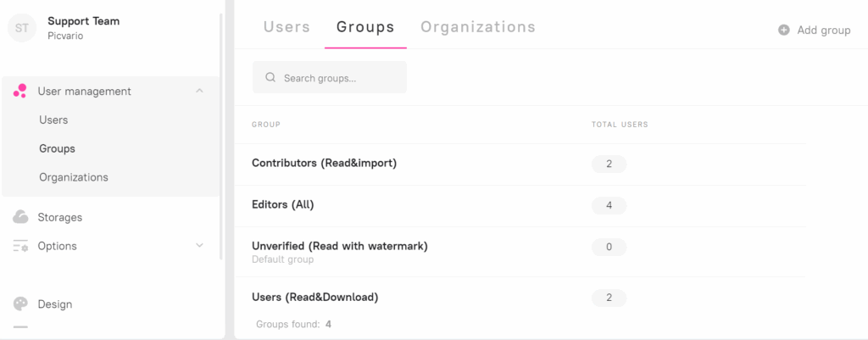
Task: Click the sidebar vertical scrollbar
Action: tap(221, 137)
